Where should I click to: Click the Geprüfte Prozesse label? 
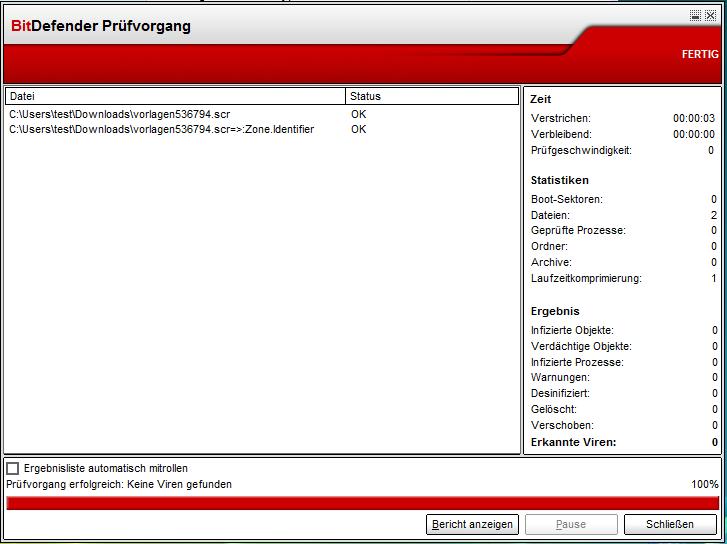[578, 230]
